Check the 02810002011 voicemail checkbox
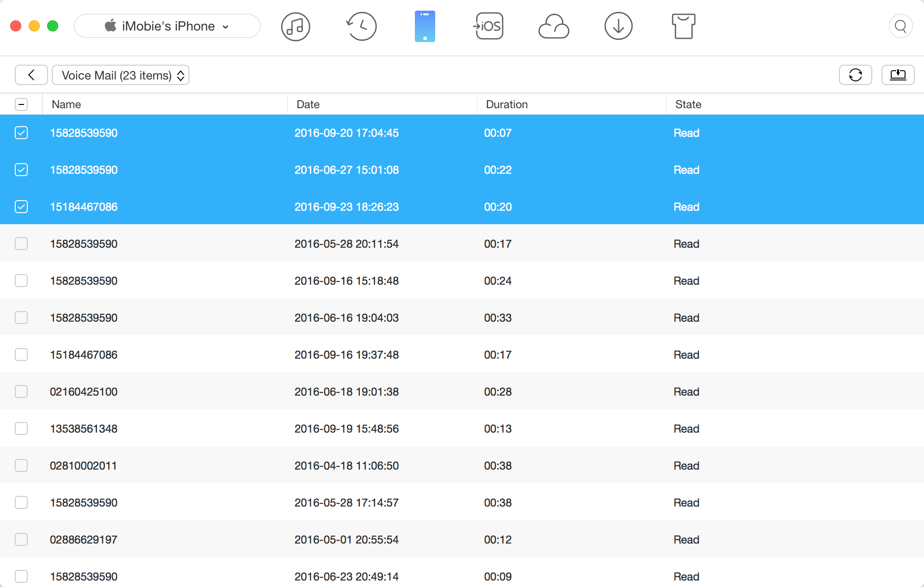The width and height of the screenshot is (924, 587). pyautogui.click(x=21, y=465)
